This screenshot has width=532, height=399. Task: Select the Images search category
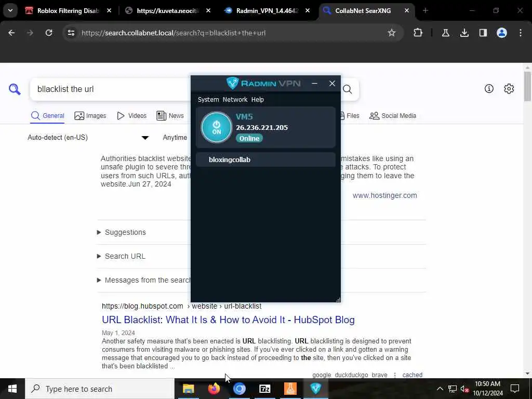click(90, 116)
